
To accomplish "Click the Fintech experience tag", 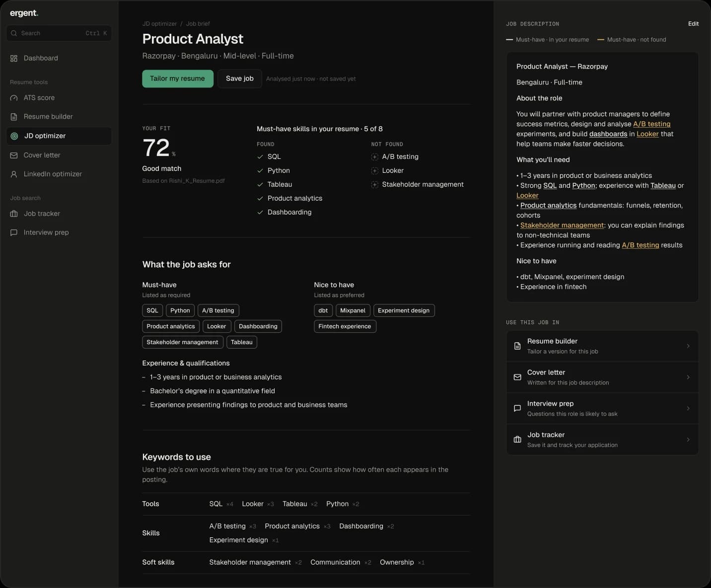I will (345, 326).
